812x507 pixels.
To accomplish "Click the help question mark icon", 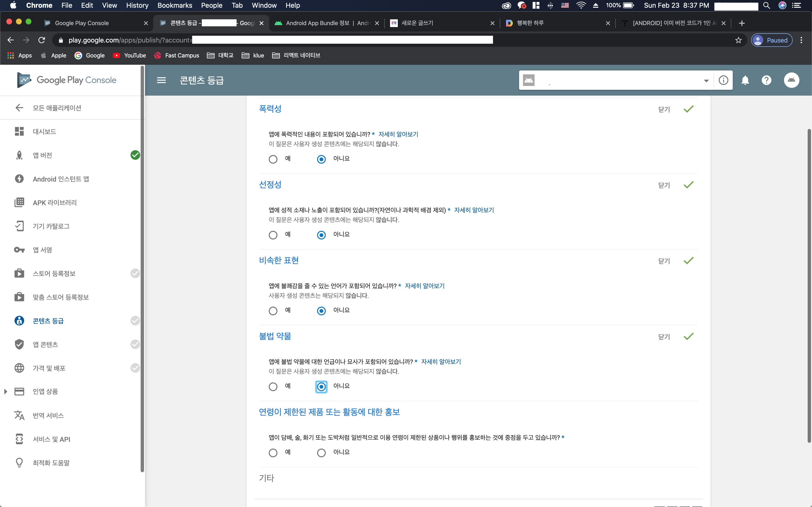I will [766, 80].
